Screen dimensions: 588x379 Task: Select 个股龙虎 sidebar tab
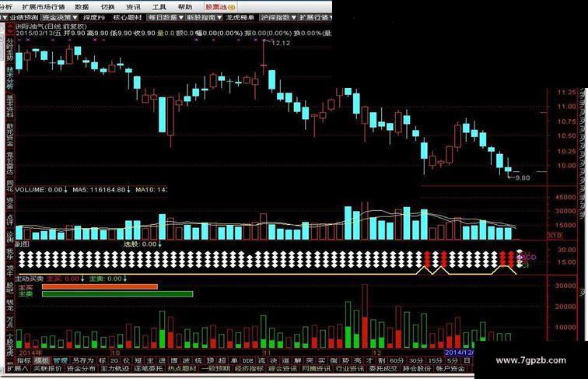pyautogui.click(x=10, y=345)
